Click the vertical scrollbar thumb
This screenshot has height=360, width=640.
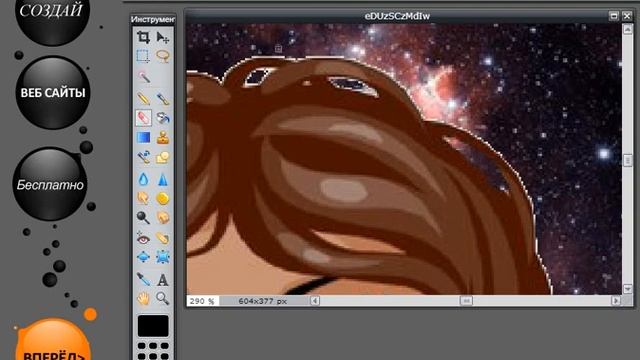pyautogui.click(x=627, y=160)
